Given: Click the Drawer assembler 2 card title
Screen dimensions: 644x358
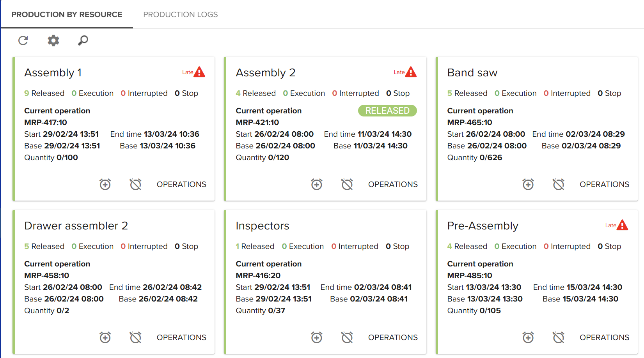Looking at the screenshot, I should click(x=76, y=226).
